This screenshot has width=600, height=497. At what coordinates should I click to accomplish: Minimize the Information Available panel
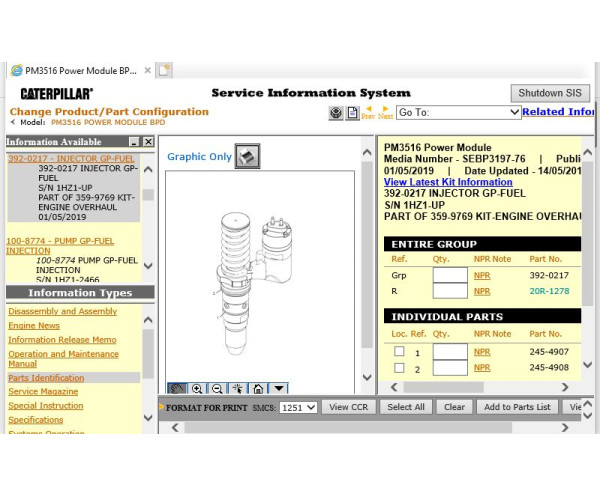point(135,143)
